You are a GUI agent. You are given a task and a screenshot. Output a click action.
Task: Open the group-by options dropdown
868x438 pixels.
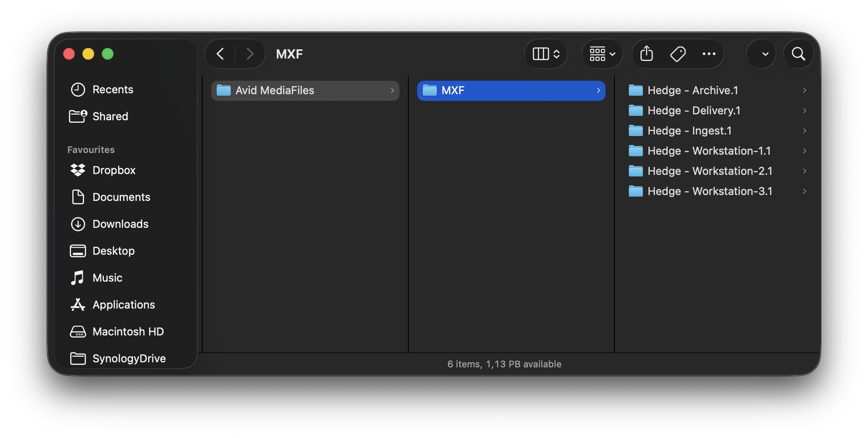[x=602, y=54]
